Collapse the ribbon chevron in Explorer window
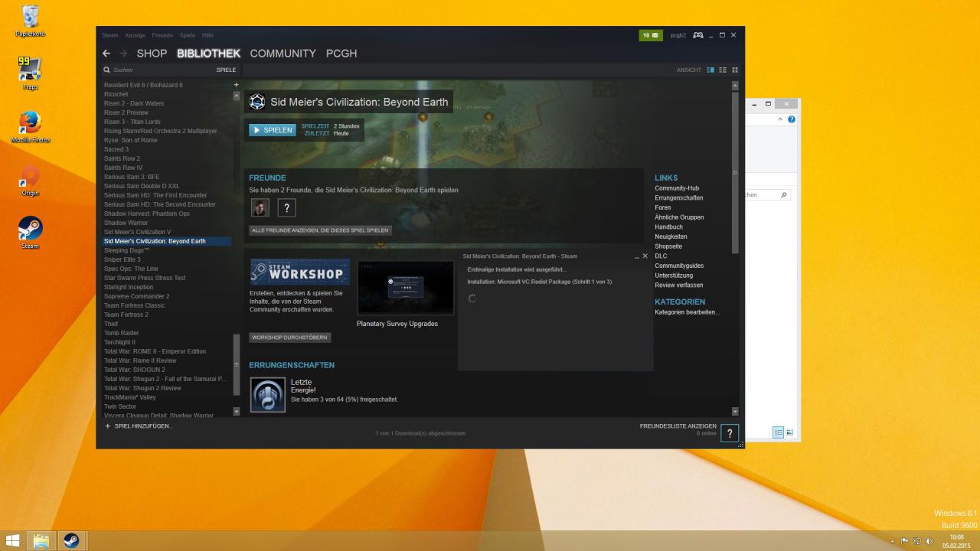Viewport: 980px width, 551px height. [x=781, y=119]
